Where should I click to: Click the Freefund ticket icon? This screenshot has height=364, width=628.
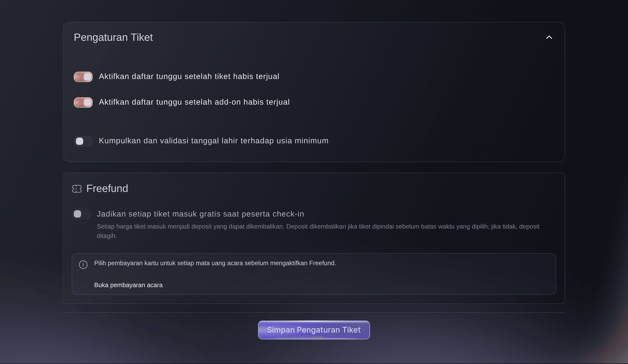coord(77,189)
